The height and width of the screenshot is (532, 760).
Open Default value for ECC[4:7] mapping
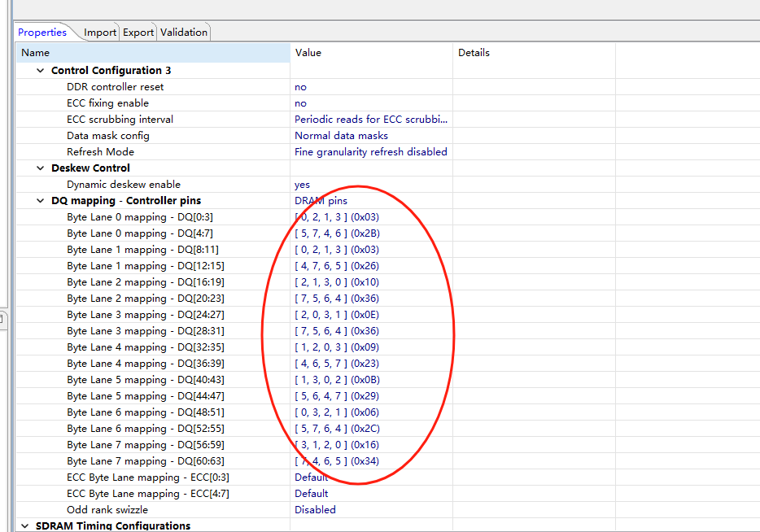click(311, 493)
